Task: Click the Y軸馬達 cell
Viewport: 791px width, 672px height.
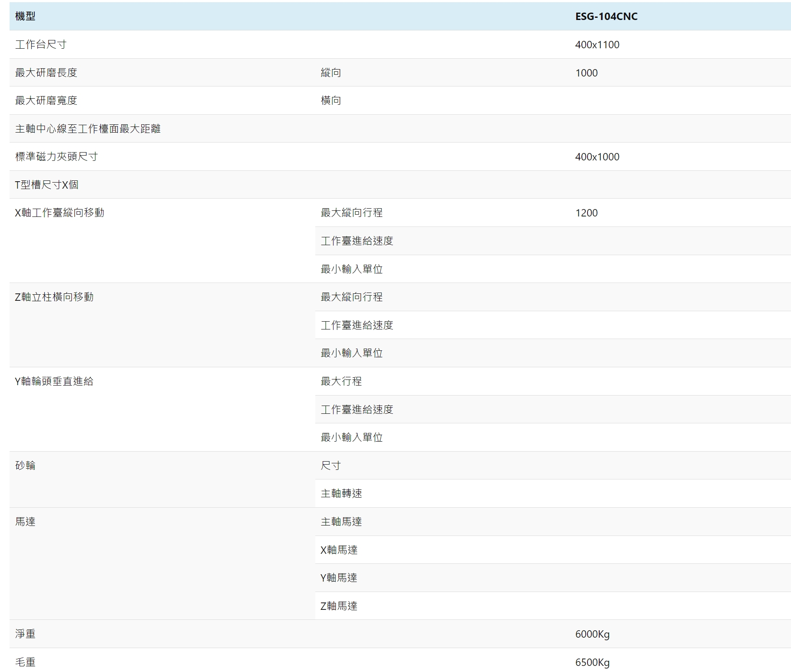Action: click(339, 578)
